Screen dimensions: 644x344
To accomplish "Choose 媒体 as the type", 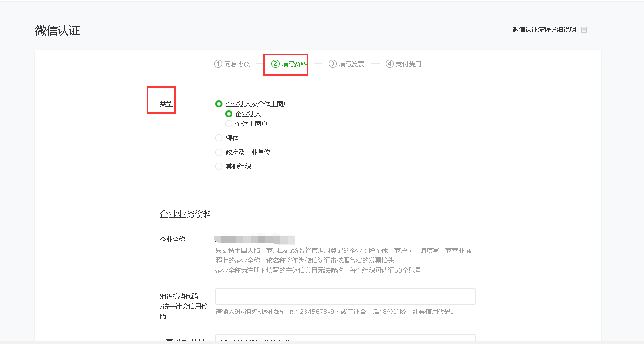I will point(219,138).
